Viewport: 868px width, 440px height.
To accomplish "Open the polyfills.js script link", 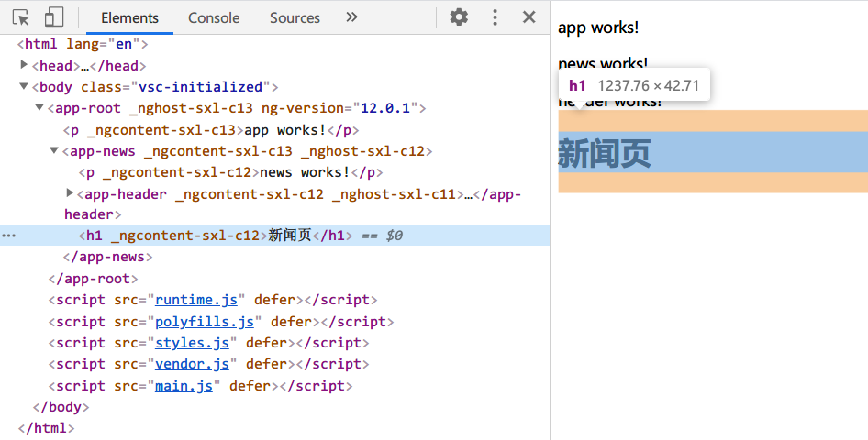I will click(x=205, y=322).
